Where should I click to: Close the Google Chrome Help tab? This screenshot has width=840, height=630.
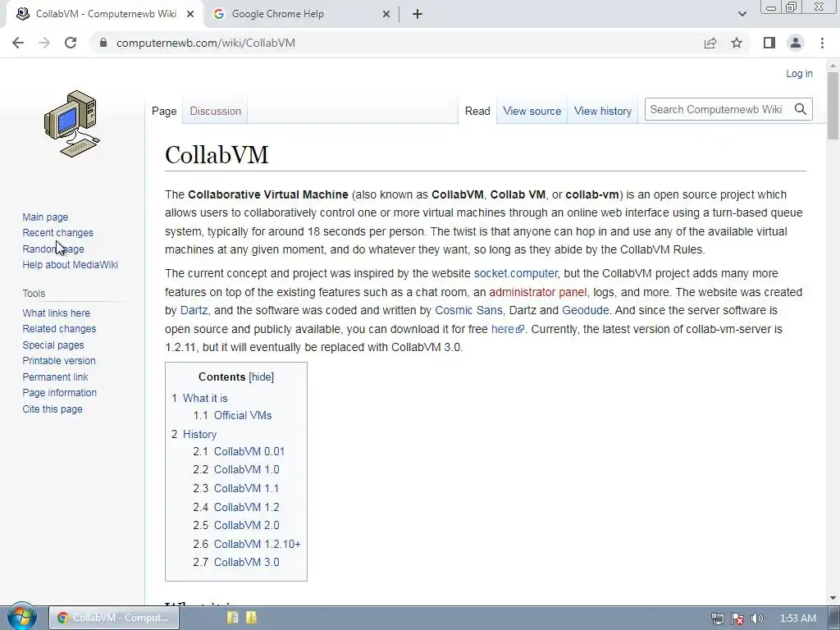pos(386,15)
